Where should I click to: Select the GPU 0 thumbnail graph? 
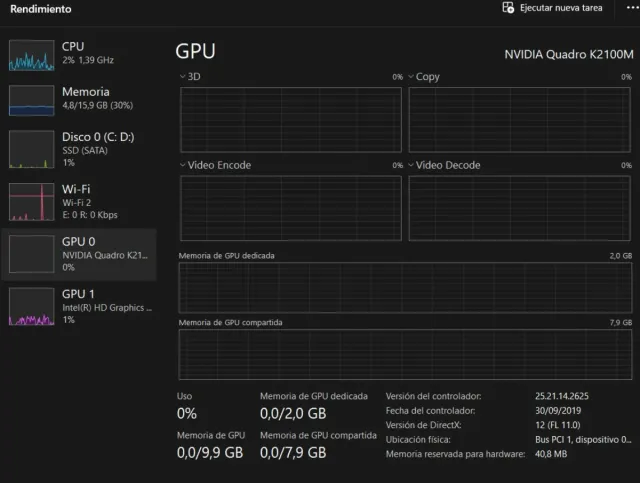tap(31, 254)
